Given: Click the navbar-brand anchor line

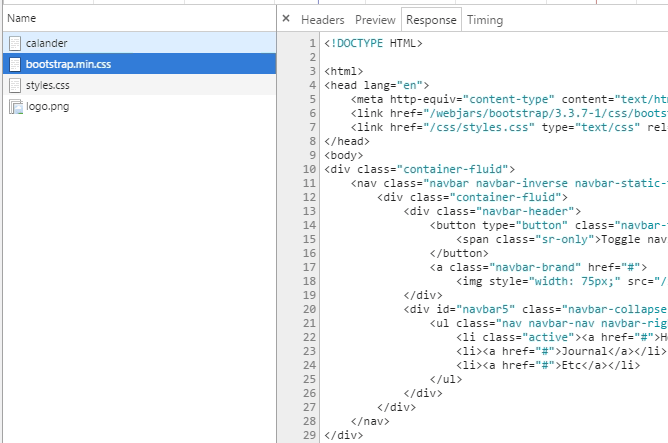Looking at the screenshot, I should (x=538, y=268).
